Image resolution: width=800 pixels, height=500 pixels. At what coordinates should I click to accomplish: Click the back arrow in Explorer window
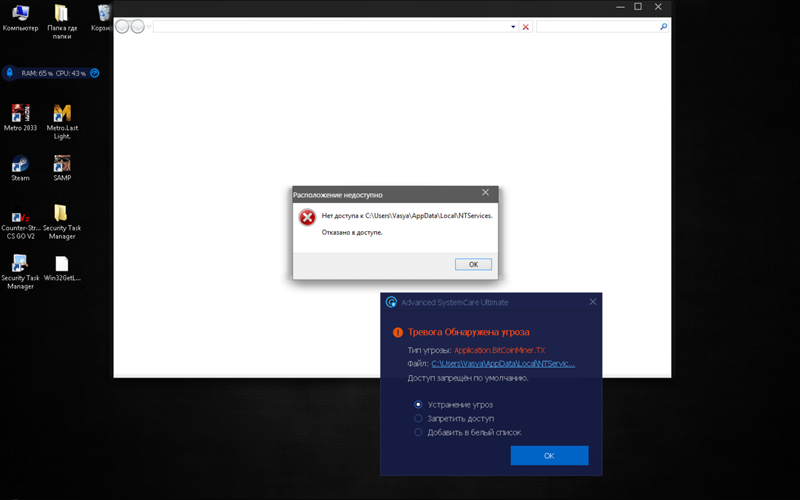pos(122,26)
